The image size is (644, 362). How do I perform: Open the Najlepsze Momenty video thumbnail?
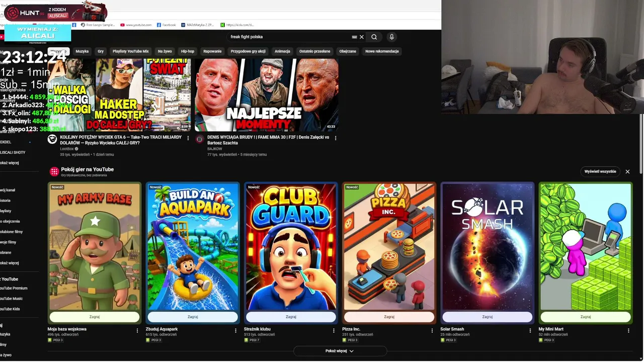267,95
